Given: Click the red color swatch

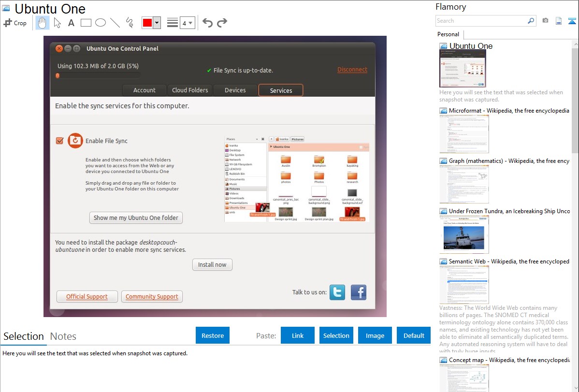Looking at the screenshot, I should tap(147, 23).
